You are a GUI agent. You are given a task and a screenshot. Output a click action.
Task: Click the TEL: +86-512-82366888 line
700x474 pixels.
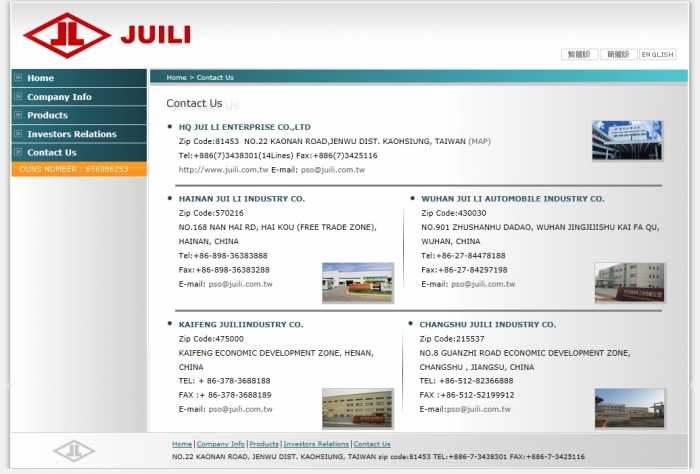click(x=466, y=381)
